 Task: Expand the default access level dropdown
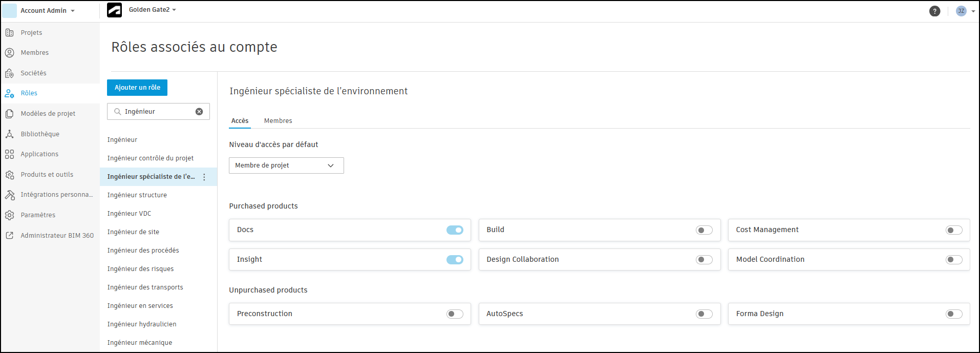click(x=286, y=165)
